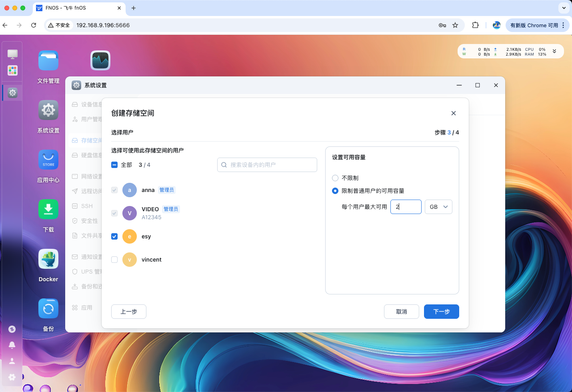Click the 下一步 button
This screenshot has height=392, width=572.
point(441,312)
